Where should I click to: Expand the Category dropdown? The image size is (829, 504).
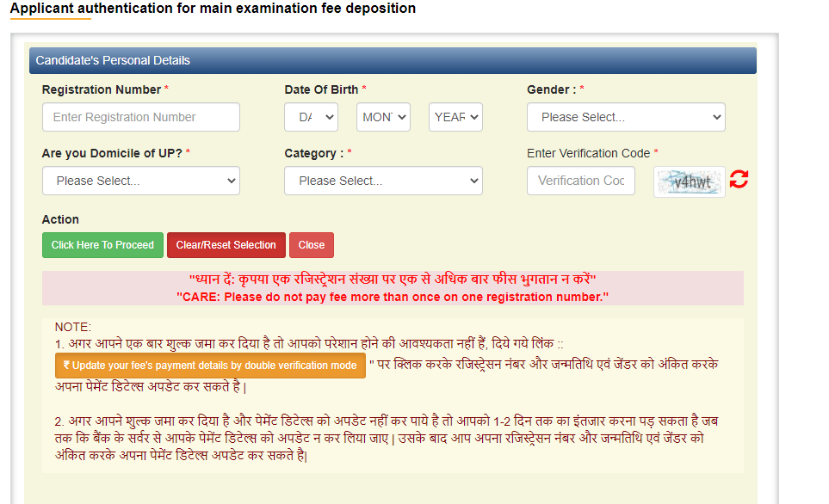tap(383, 181)
